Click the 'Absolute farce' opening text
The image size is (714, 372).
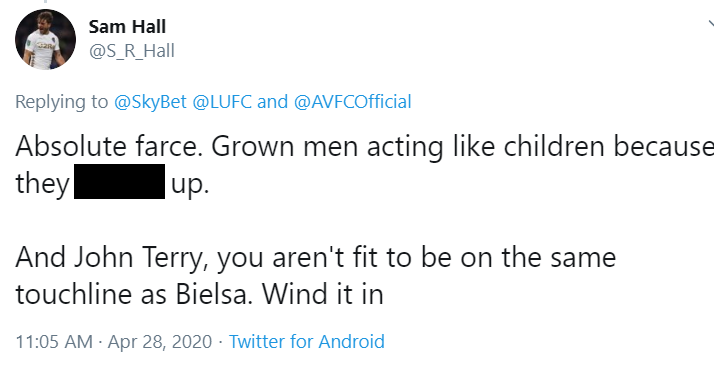(x=109, y=147)
